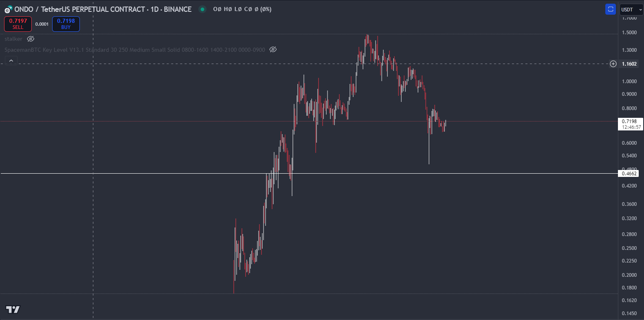This screenshot has width=644, height=320.
Task: Click the 0.0001 spread value
Action: 42,24
